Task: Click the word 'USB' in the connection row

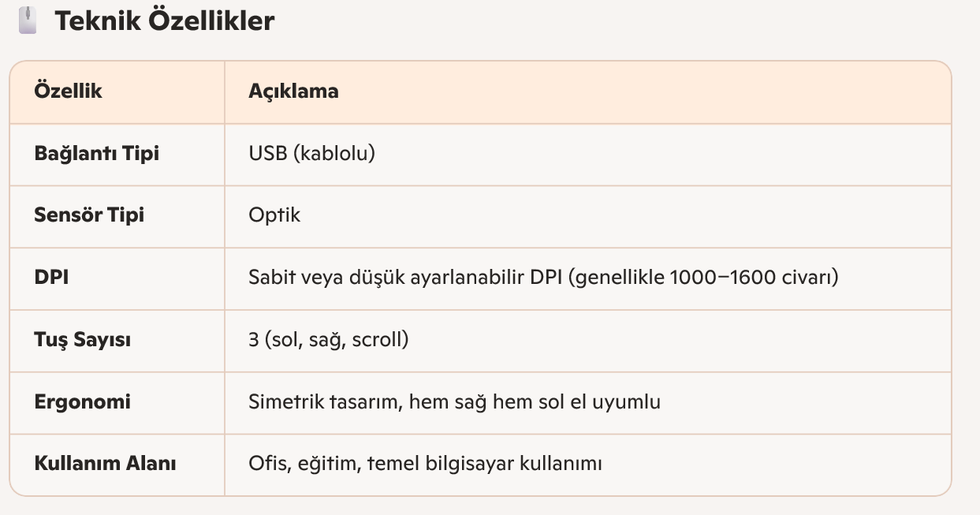Action: [x=266, y=153]
